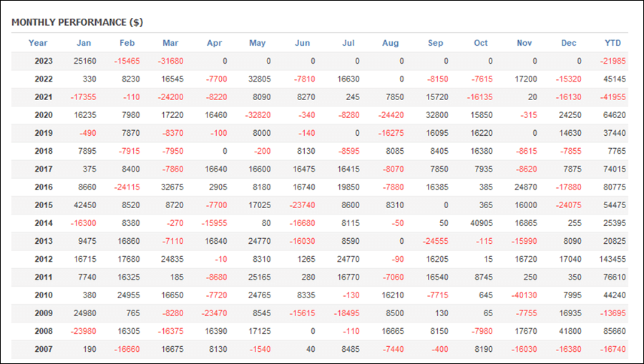Click the Sep column header
644x364 pixels.
pyautogui.click(x=435, y=43)
